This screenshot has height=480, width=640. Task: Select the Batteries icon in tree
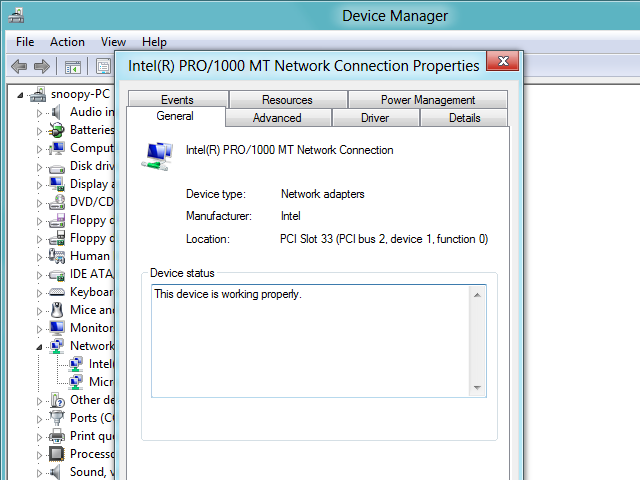click(x=56, y=130)
